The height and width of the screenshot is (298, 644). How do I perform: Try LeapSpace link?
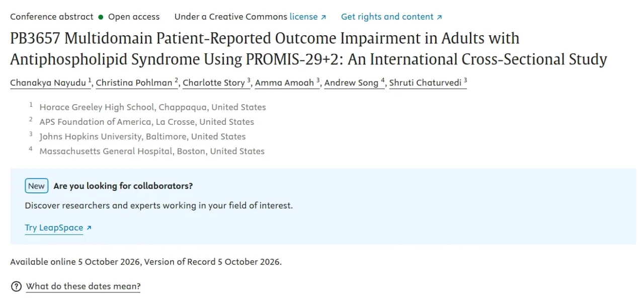click(x=54, y=228)
